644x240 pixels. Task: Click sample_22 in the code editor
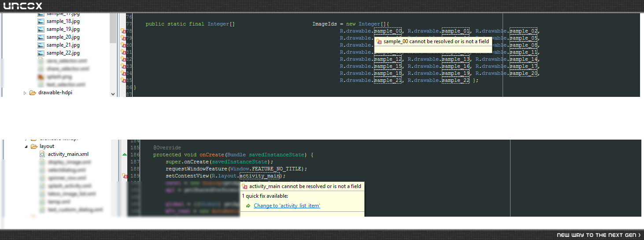pos(456,81)
